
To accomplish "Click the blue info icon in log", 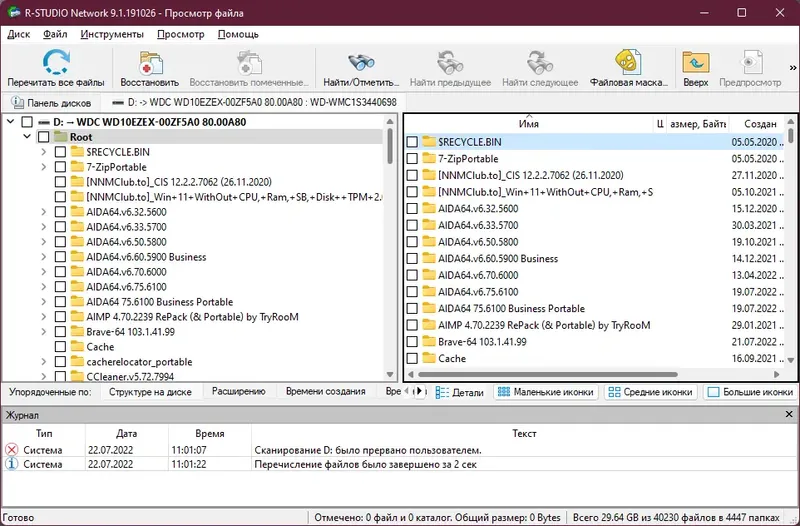I will (x=11, y=464).
